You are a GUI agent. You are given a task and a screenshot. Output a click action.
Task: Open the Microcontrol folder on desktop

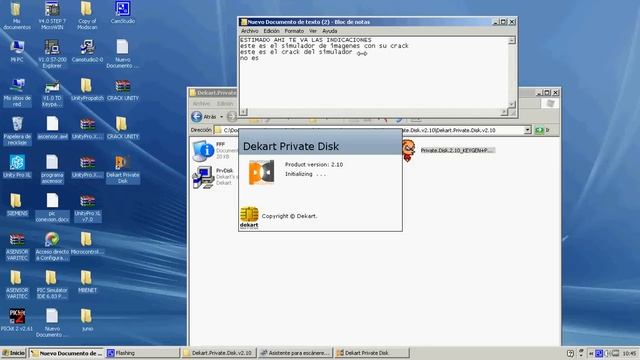(x=87, y=244)
